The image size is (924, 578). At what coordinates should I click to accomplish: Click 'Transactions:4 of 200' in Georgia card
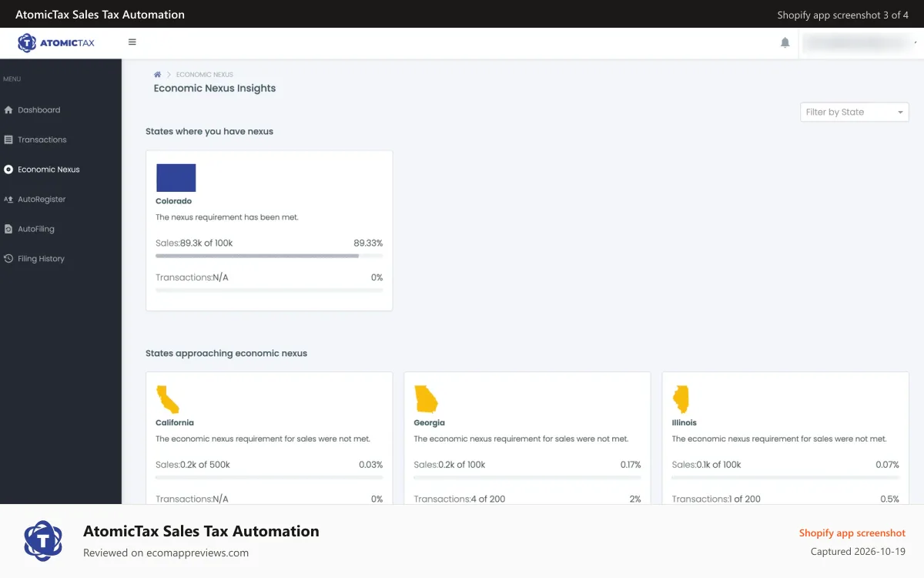point(460,499)
